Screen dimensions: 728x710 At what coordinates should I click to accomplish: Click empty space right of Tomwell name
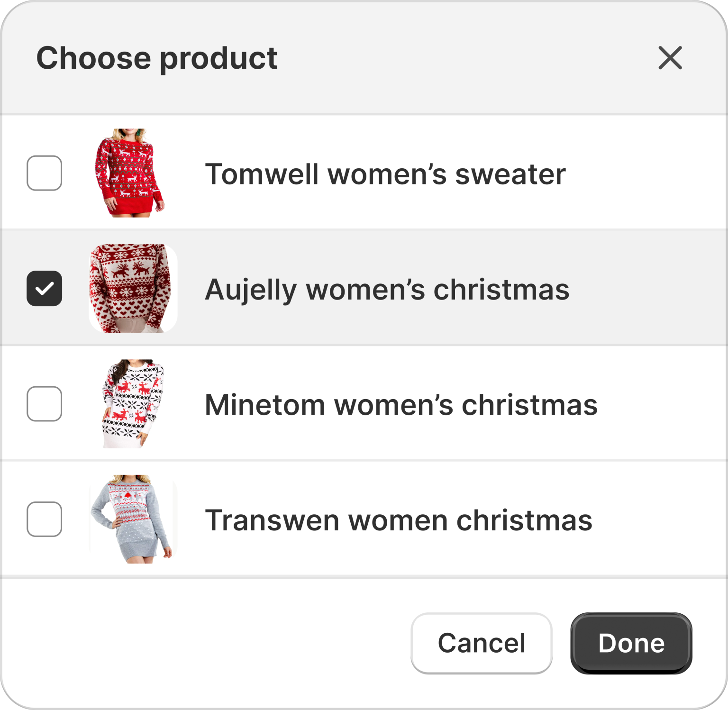pos(649,173)
